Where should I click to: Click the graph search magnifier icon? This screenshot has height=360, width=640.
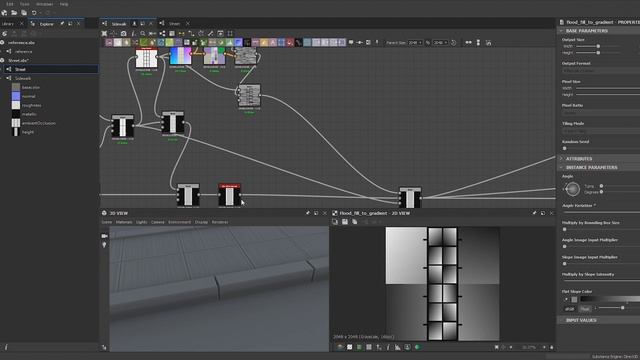point(143,33)
